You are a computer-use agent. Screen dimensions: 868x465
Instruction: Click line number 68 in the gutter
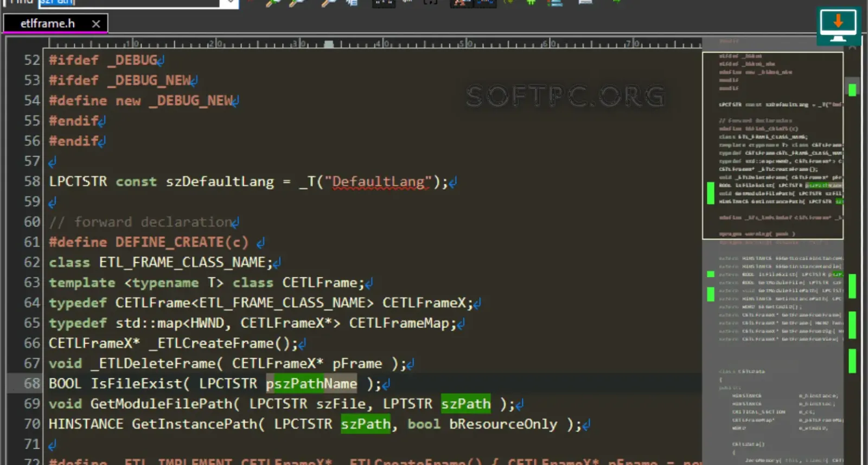(32, 384)
